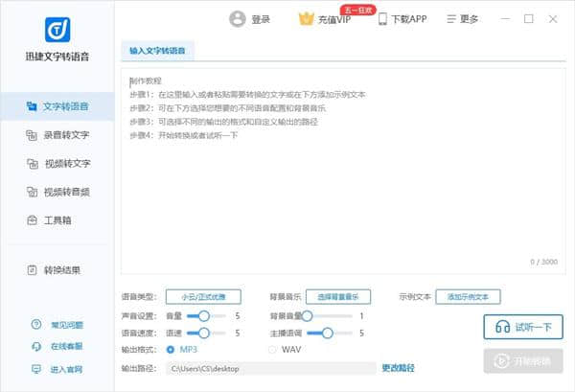Screen dimensions: 575x392
Task: Click the VIP crown icon
Action: [307, 19]
